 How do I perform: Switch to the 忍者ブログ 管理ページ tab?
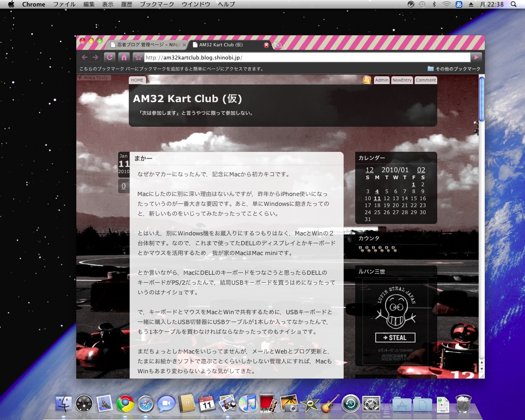(x=146, y=45)
